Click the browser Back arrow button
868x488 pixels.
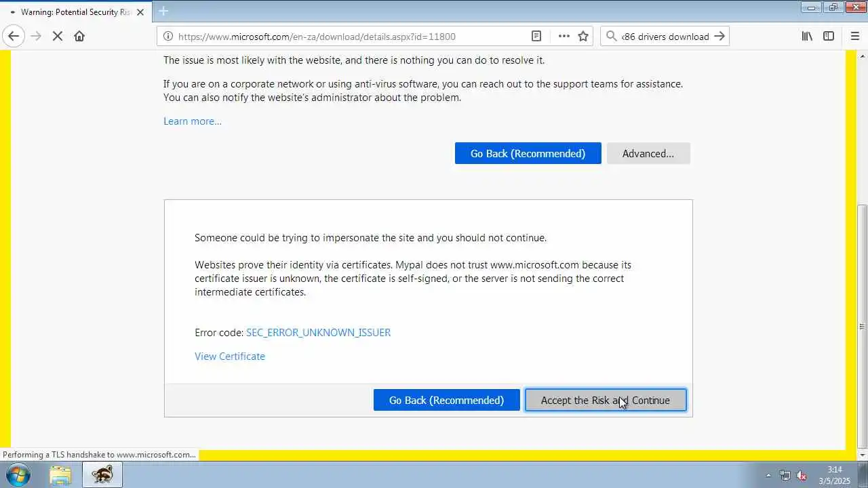point(14,37)
